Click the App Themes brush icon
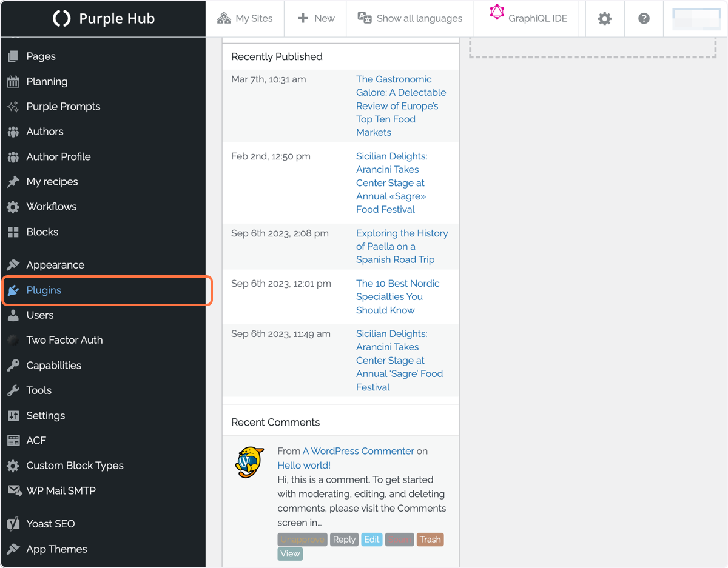 click(x=13, y=549)
